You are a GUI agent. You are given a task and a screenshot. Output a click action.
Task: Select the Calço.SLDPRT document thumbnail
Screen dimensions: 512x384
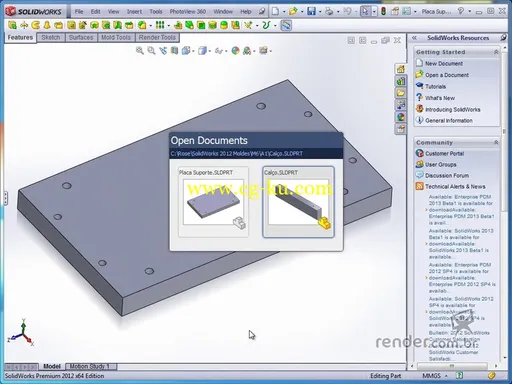pyautogui.click(x=298, y=202)
